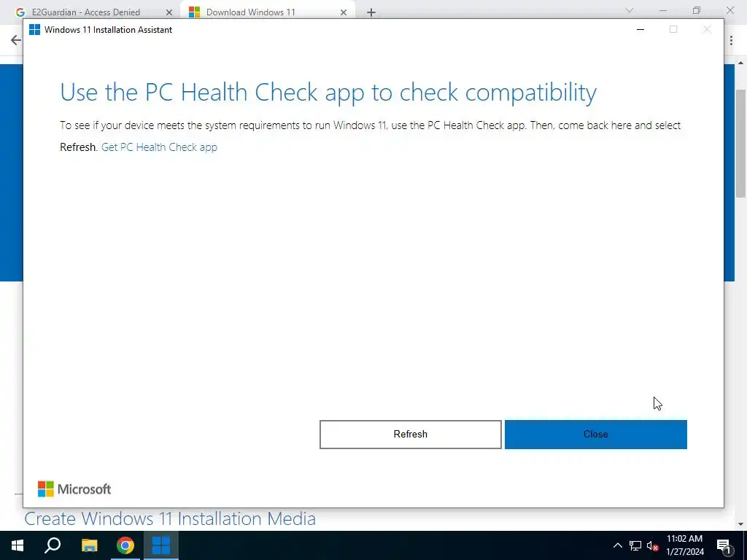Image resolution: width=747 pixels, height=560 pixels.
Task: Open a new Chrome tab
Action: [x=371, y=12]
